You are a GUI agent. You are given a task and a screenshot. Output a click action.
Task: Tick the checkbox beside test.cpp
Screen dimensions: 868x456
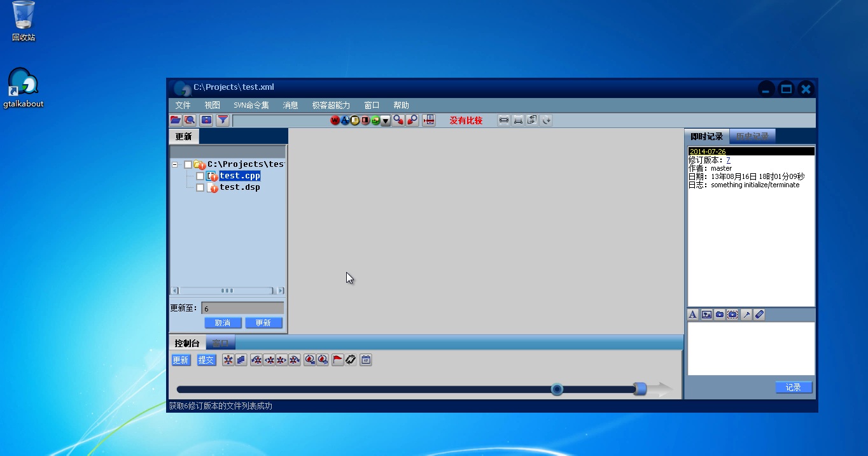pos(200,176)
